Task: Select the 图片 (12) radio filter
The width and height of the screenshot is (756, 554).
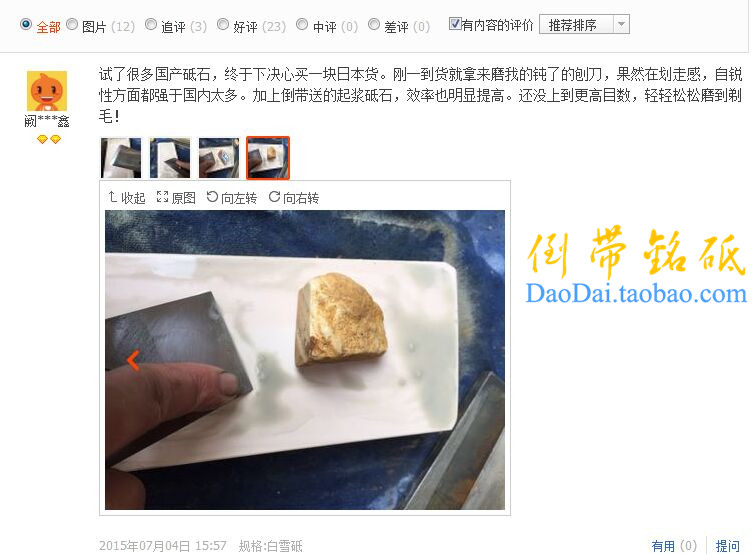Action: pos(72,24)
